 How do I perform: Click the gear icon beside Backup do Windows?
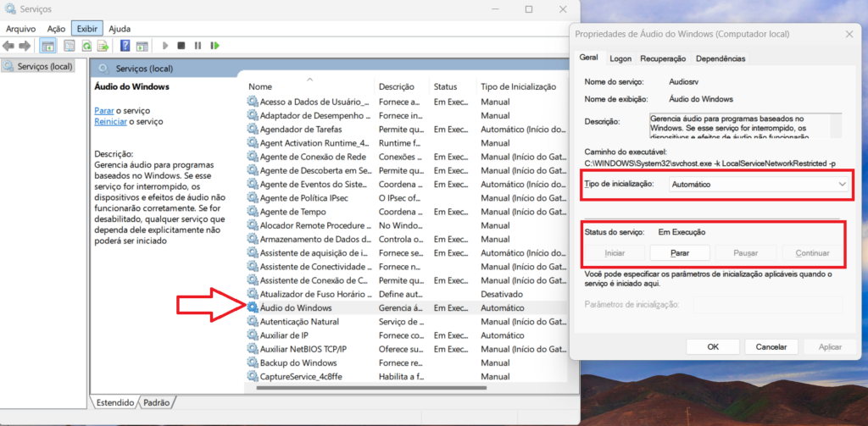(x=253, y=363)
